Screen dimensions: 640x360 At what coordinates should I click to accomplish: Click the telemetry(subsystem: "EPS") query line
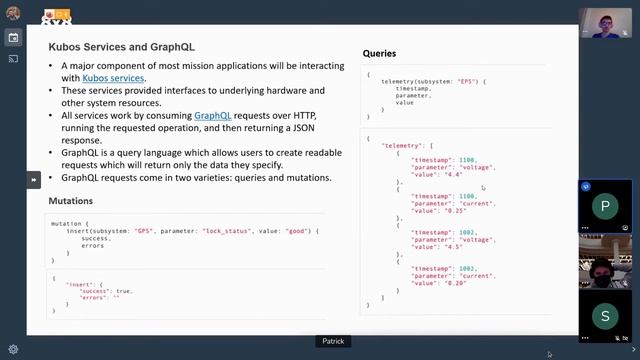click(433, 82)
